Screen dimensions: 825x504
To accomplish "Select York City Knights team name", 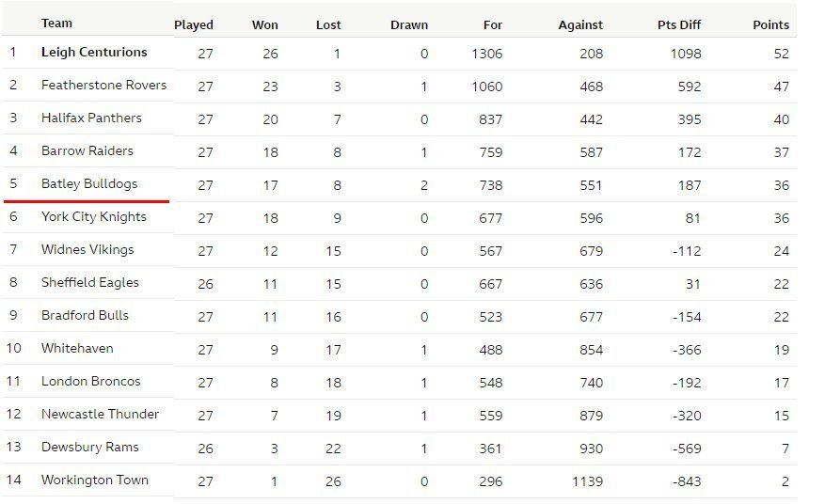I will point(94,217).
